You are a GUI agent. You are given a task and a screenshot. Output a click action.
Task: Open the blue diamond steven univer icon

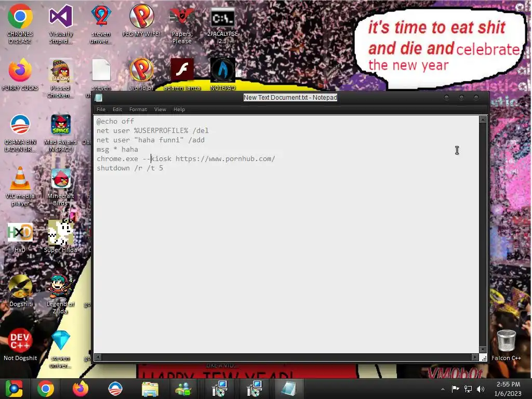pos(61,348)
